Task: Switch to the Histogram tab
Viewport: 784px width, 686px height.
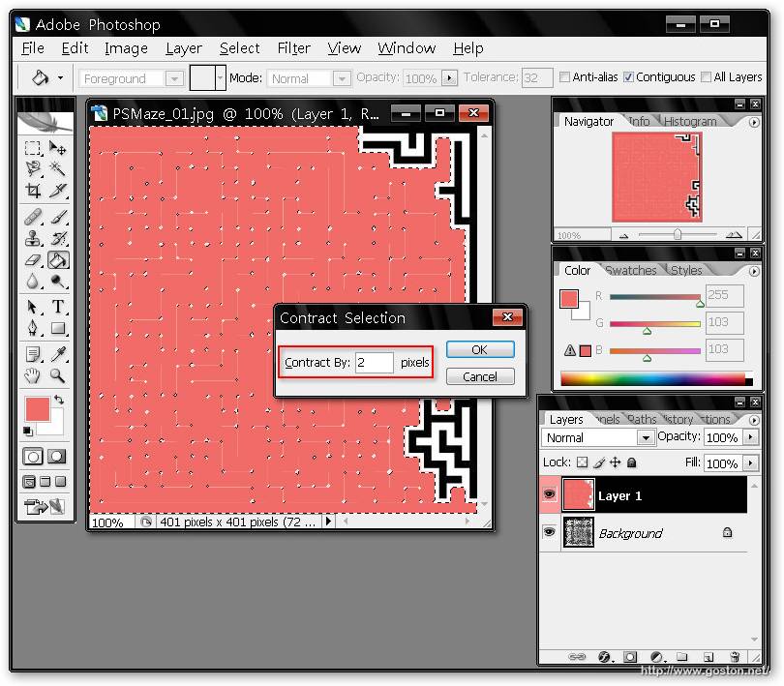Action: click(690, 122)
